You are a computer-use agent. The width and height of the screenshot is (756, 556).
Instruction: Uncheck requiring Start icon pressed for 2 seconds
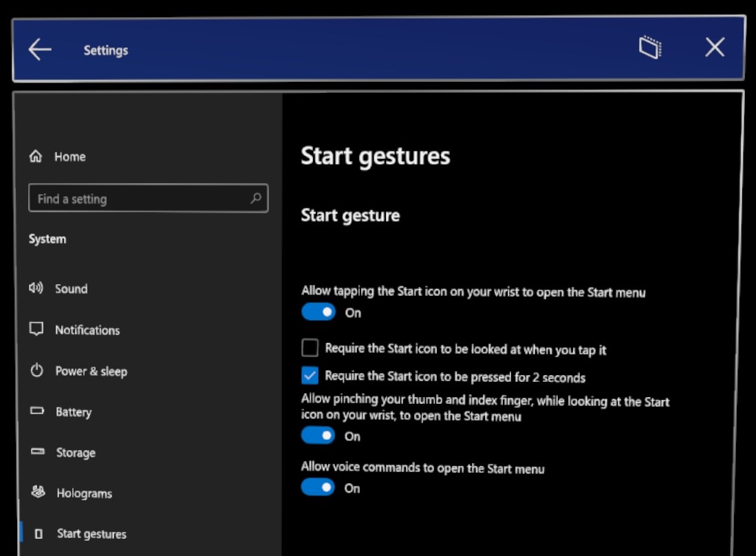(310, 377)
